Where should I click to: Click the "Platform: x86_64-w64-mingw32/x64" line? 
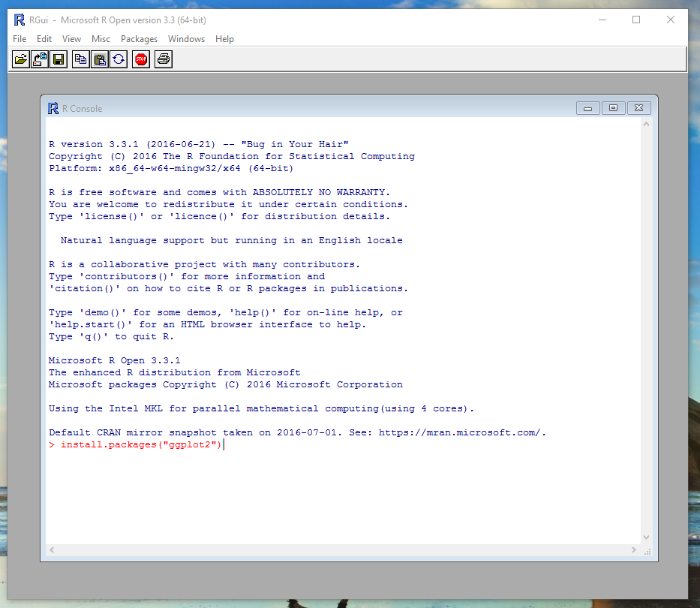(171, 168)
